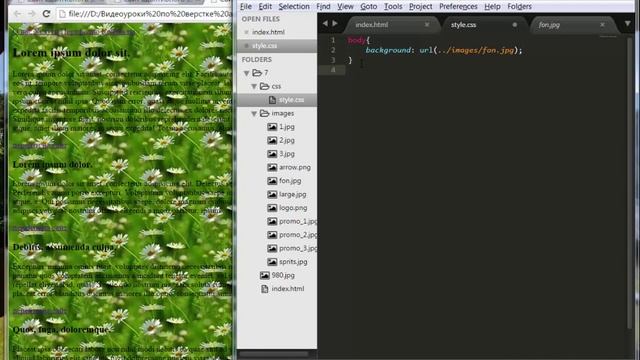Open the File menu
The image size is (640, 360).
click(x=246, y=7)
